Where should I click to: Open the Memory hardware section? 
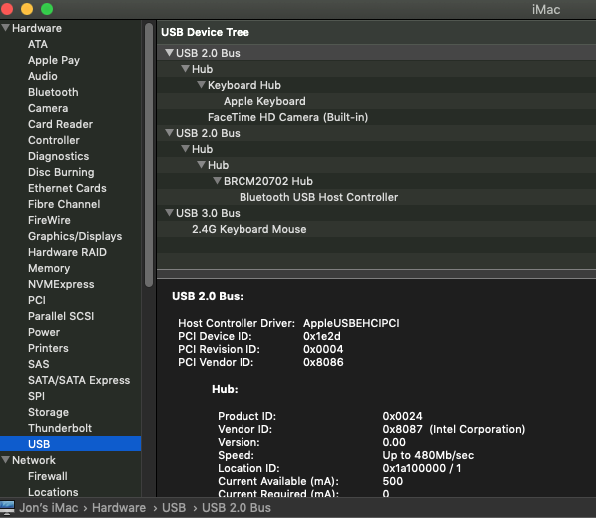49,268
